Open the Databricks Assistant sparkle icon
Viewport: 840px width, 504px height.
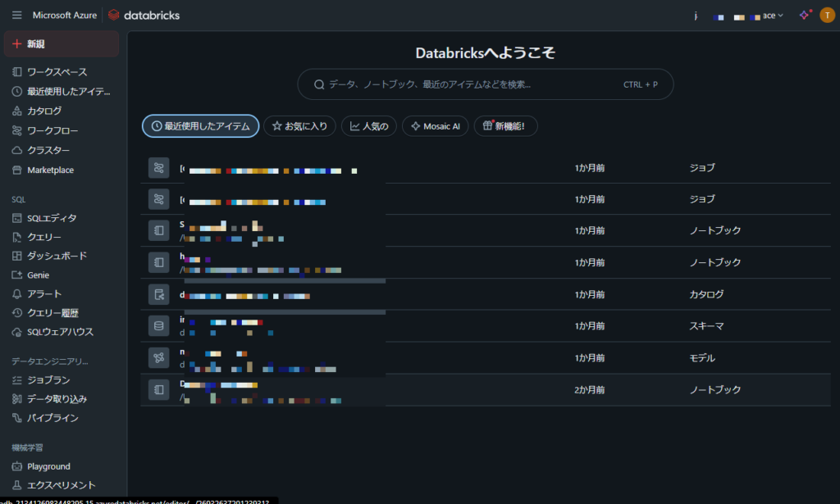[x=804, y=15]
